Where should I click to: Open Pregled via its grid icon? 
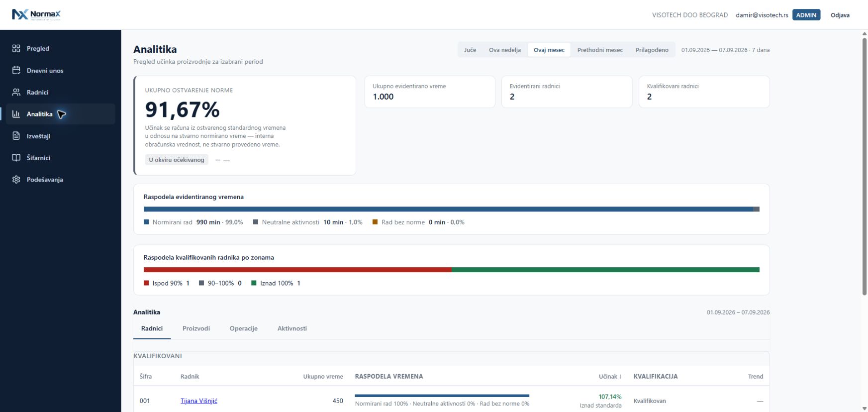16,48
